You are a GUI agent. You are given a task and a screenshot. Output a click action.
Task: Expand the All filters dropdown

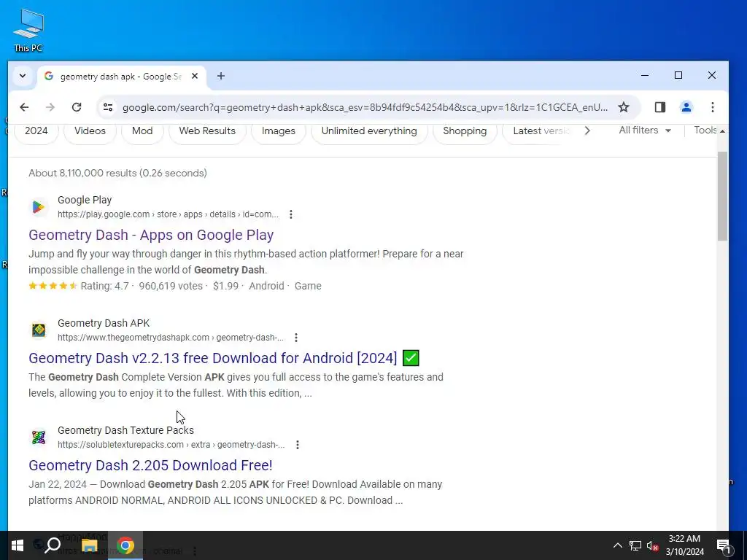click(x=645, y=131)
